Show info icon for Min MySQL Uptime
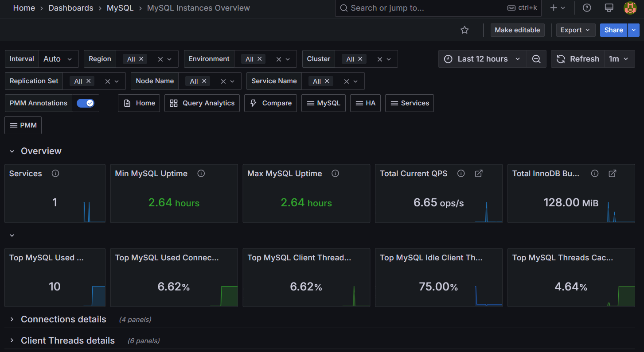 click(201, 174)
